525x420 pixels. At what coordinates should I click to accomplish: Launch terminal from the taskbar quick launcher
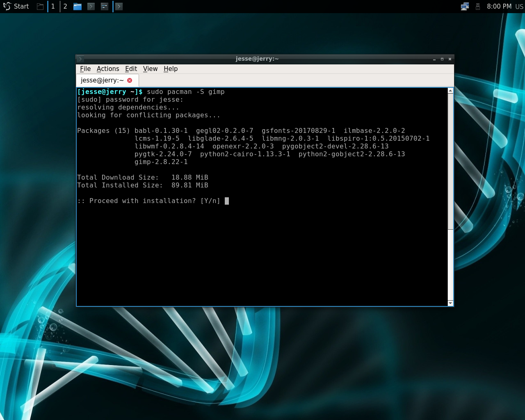(91, 6)
